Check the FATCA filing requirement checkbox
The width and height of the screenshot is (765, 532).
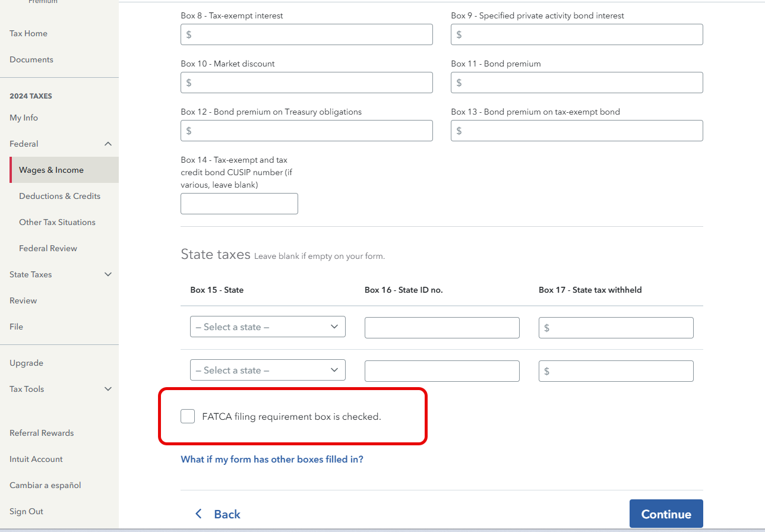(x=188, y=416)
